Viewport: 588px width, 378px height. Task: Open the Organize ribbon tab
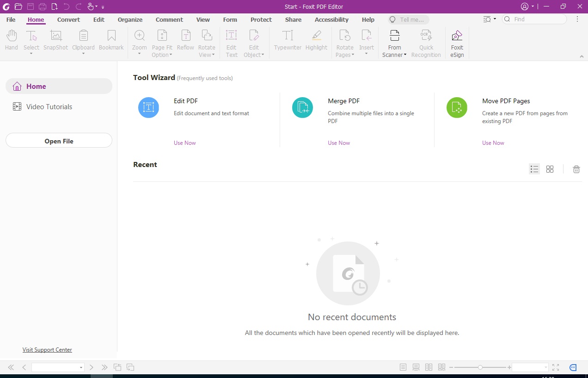[130, 19]
